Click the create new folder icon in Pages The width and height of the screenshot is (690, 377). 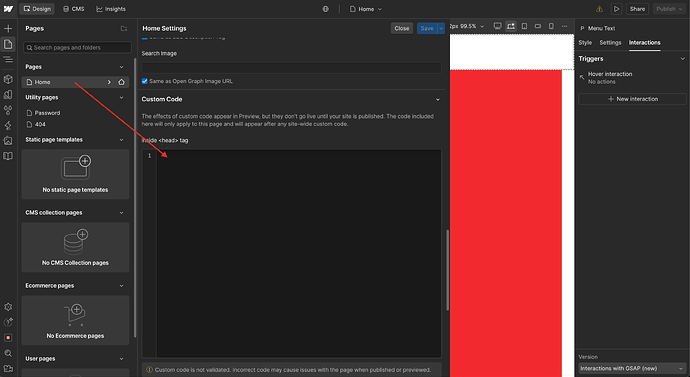(x=124, y=29)
